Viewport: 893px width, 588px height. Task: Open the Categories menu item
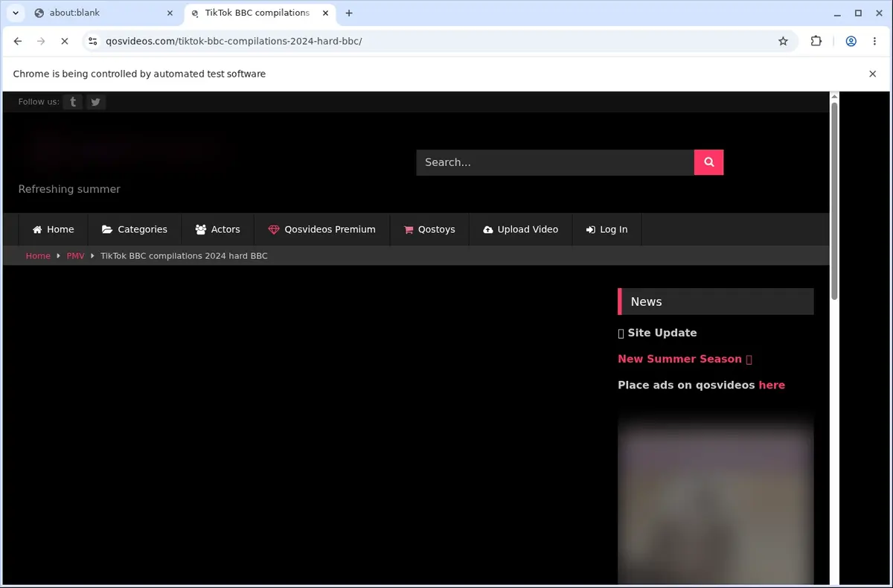click(x=135, y=229)
